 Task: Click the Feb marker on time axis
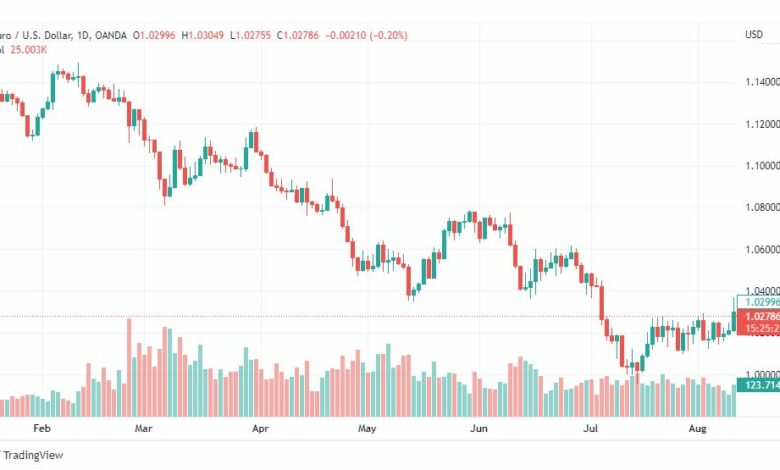tap(42, 428)
